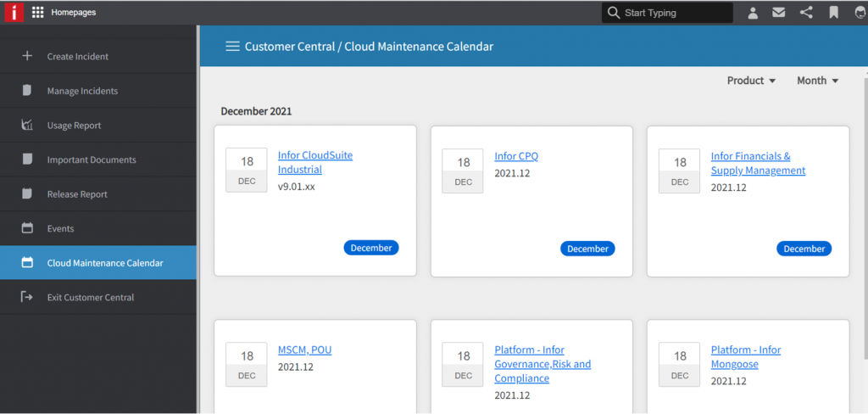Open the Infor CloudSuite Industrial link
868x414 pixels.
click(x=314, y=162)
